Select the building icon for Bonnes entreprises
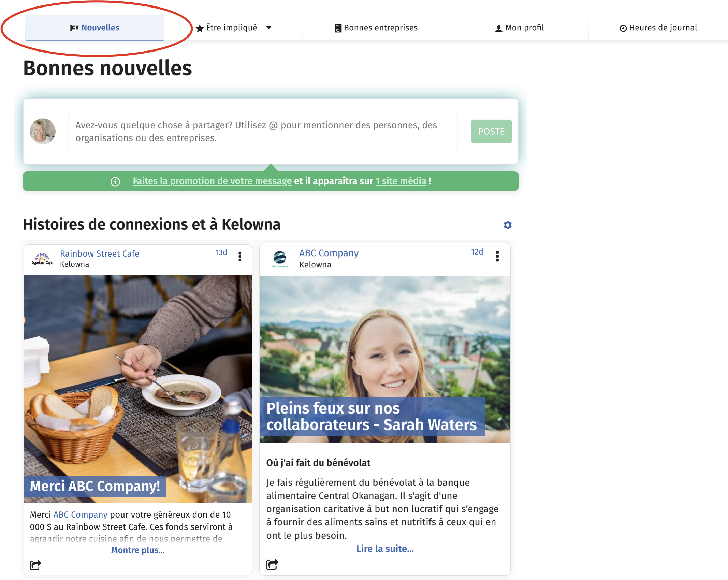The width and height of the screenshot is (728, 580). click(338, 28)
